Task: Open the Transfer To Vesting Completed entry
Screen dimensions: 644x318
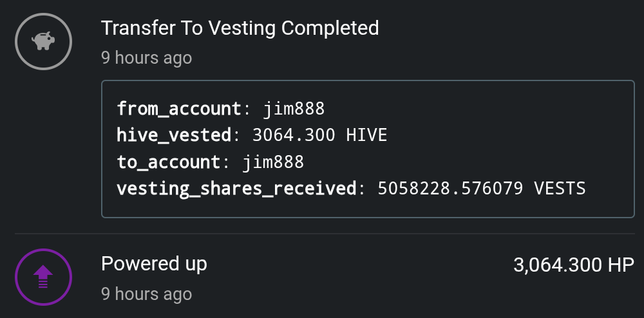Action: pyautogui.click(x=240, y=28)
